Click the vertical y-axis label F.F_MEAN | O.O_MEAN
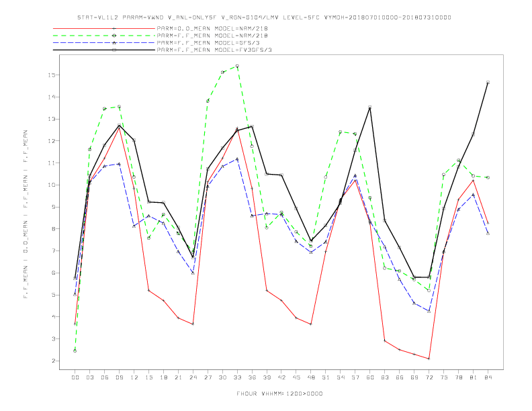This screenshot has height=411, width=532. coord(26,214)
